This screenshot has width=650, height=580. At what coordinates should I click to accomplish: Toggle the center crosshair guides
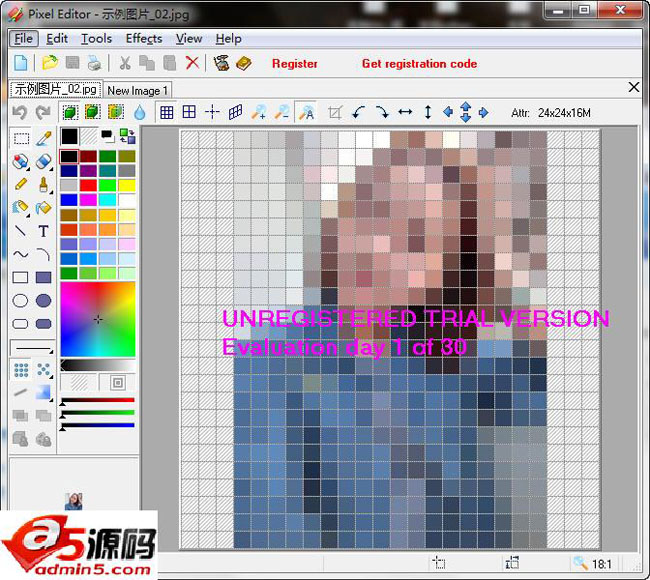(212, 112)
